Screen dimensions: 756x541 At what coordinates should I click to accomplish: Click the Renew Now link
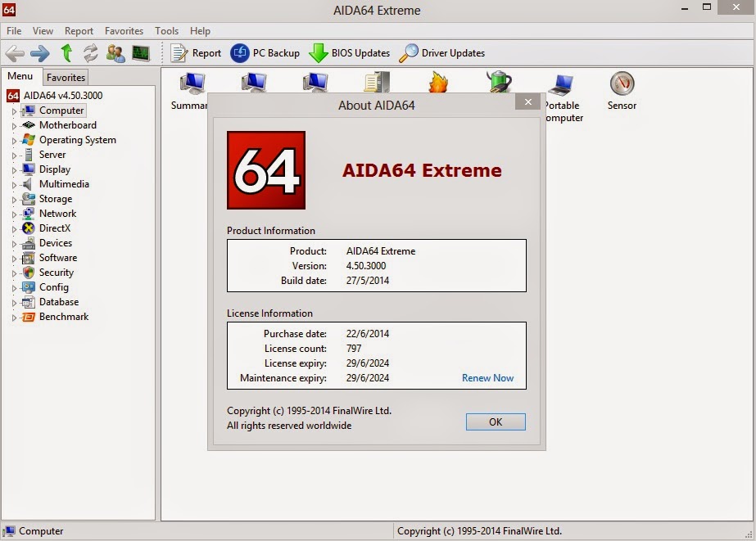coord(487,378)
